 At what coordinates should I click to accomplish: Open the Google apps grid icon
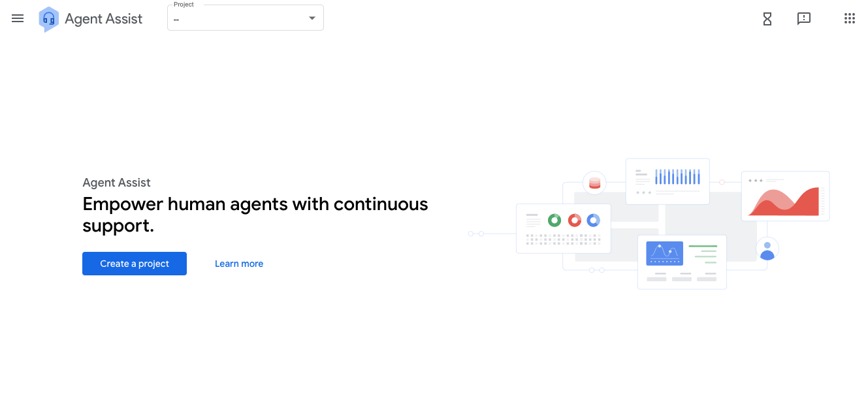(850, 18)
